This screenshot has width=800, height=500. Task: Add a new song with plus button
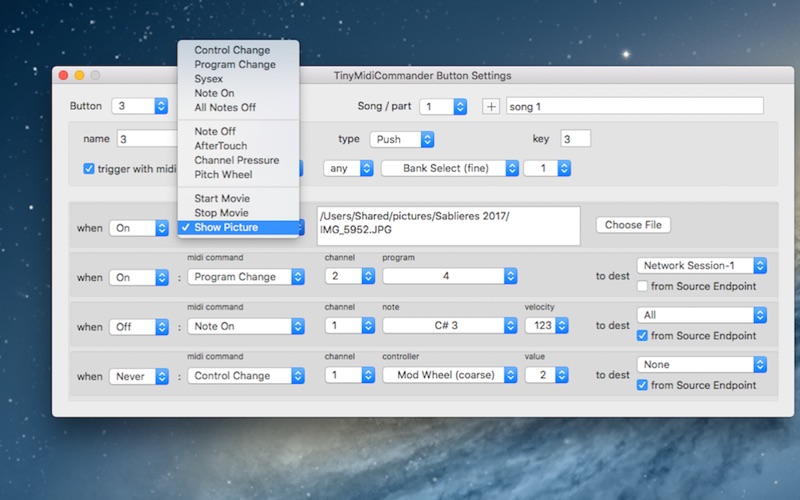(491, 106)
